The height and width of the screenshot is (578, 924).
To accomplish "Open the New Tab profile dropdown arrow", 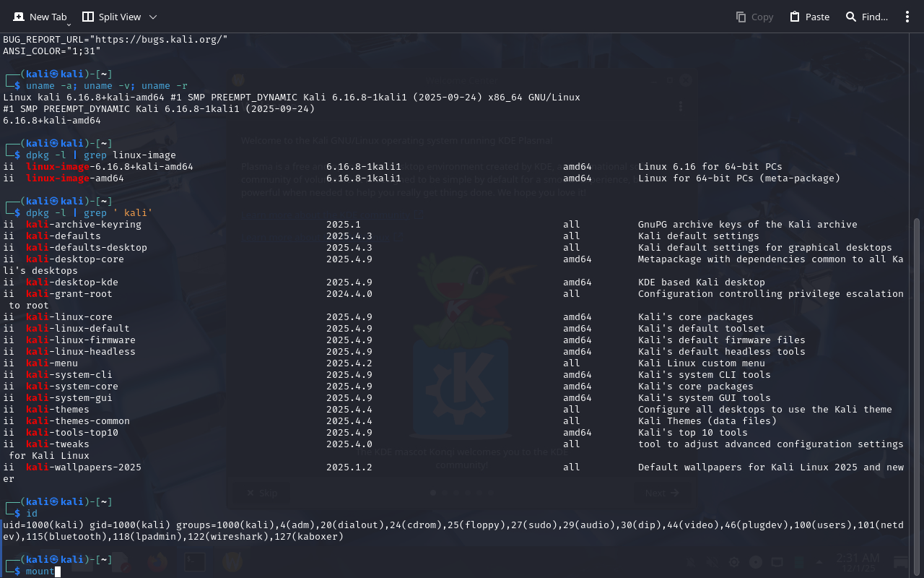I will 69,25.
